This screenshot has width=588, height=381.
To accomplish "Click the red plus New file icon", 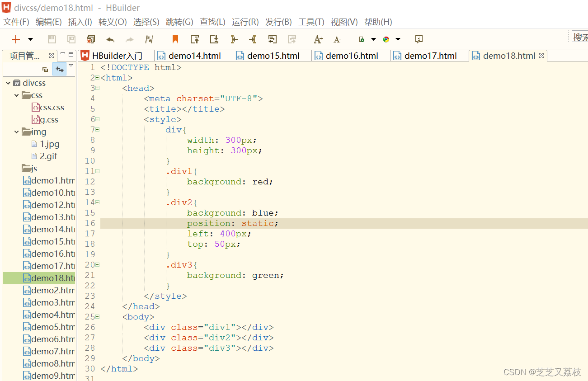I will pos(16,39).
